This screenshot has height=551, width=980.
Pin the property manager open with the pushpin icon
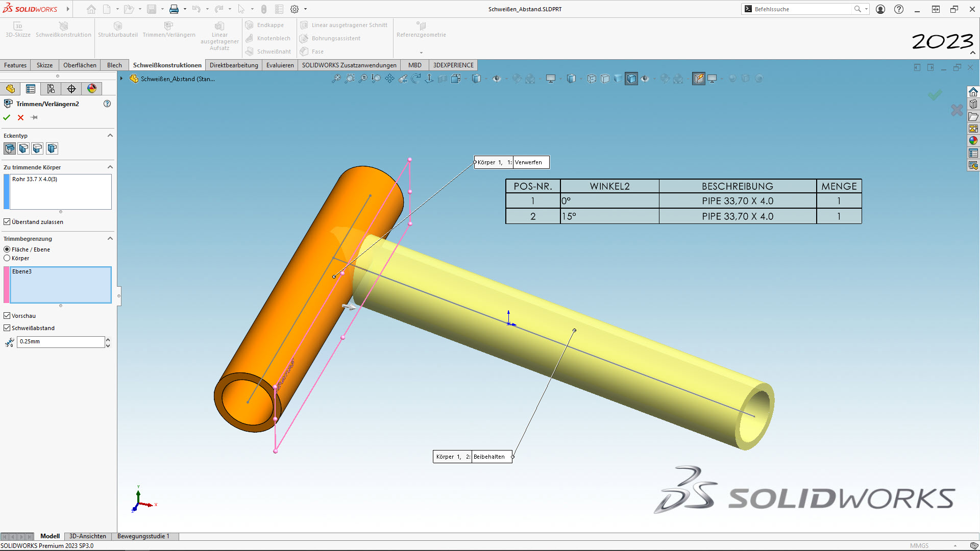point(34,117)
